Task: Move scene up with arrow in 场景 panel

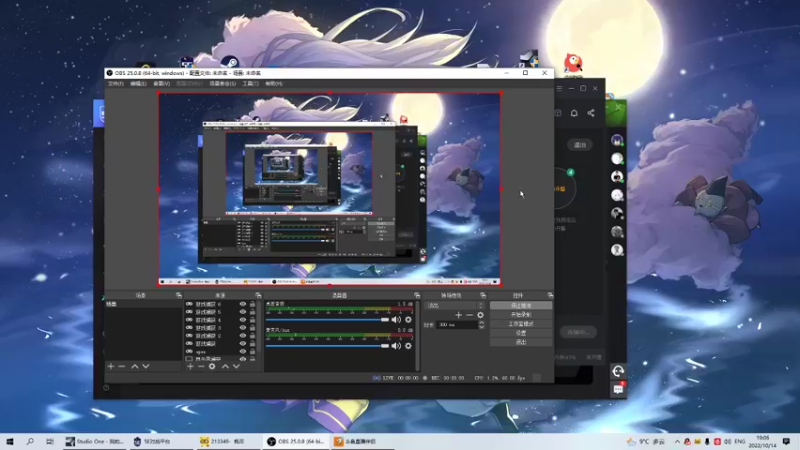Action: click(x=135, y=366)
